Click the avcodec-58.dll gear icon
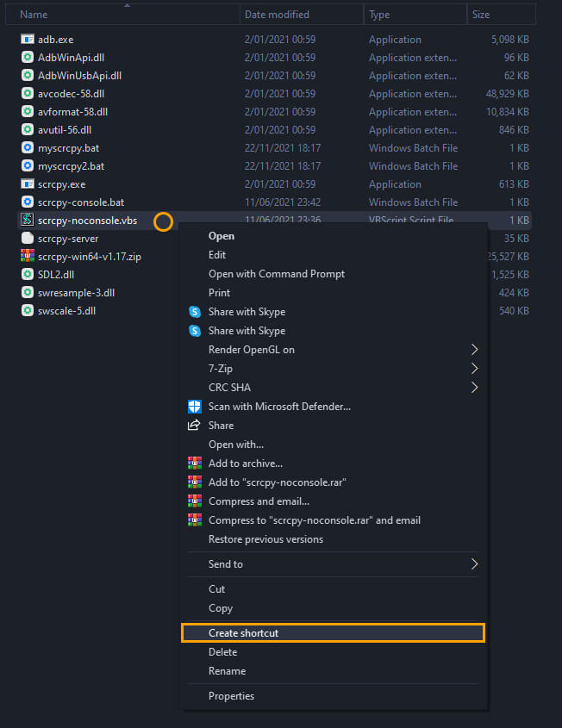Image resolution: width=562 pixels, height=728 pixels. (x=28, y=93)
